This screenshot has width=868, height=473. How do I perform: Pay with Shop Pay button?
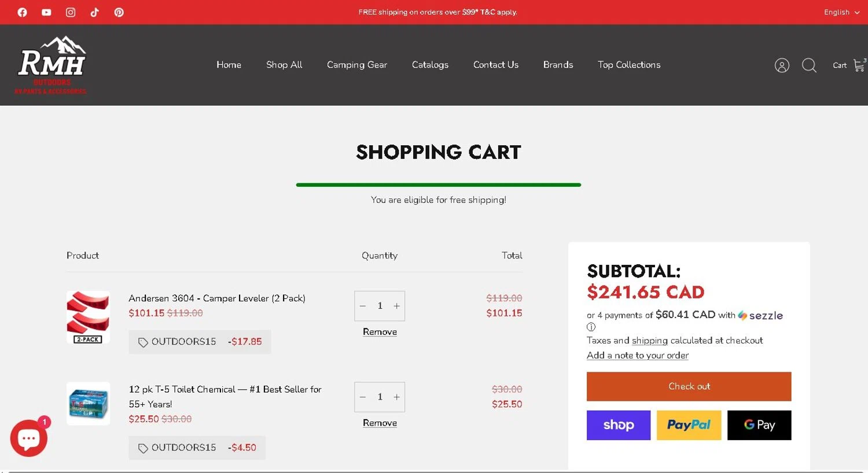point(619,425)
